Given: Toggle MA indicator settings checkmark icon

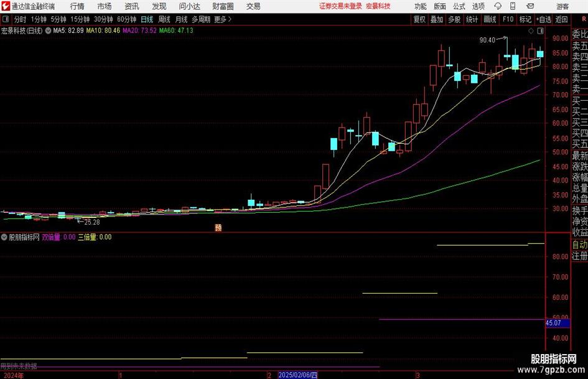Looking at the screenshot, I should [x=48, y=30].
